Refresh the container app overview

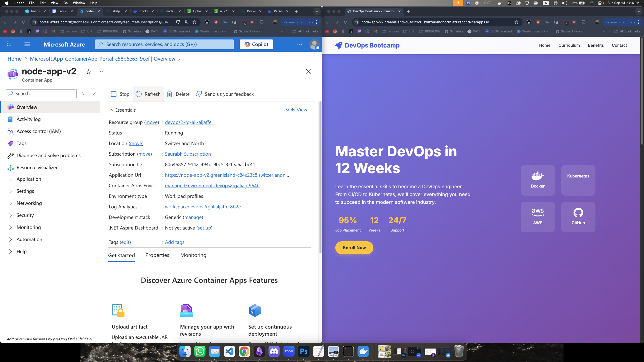pyautogui.click(x=148, y=94)
